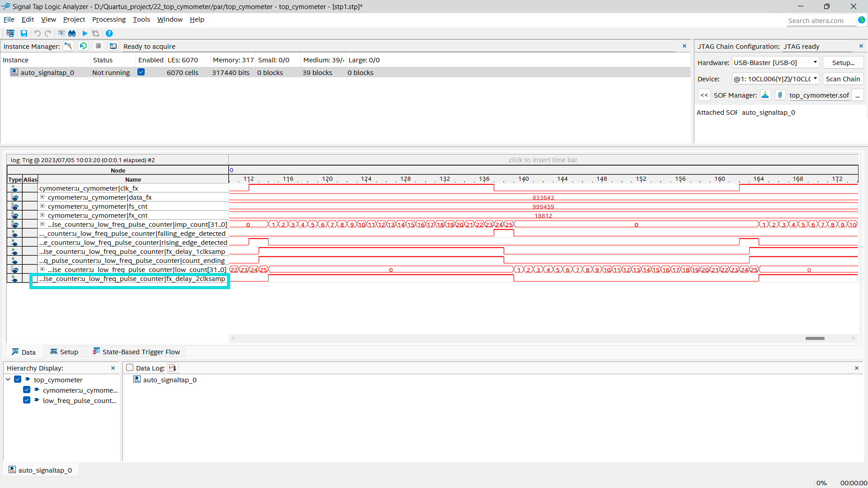Click the waveform horizontal scrollbar thumb
The image size is (868, 488).
tap(815, 338)
